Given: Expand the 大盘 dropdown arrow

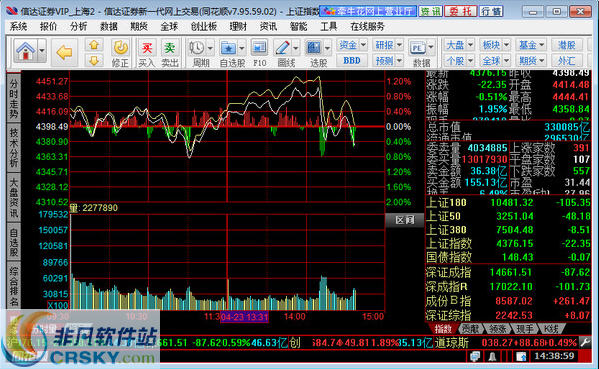Looking at the screenshot, I should [x=470, y=45].
